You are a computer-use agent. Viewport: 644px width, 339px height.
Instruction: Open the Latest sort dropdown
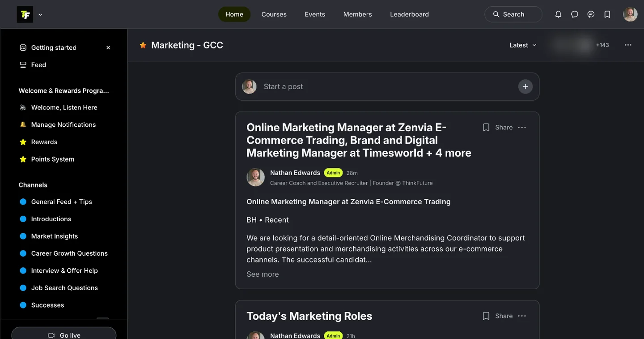[523, 45]
